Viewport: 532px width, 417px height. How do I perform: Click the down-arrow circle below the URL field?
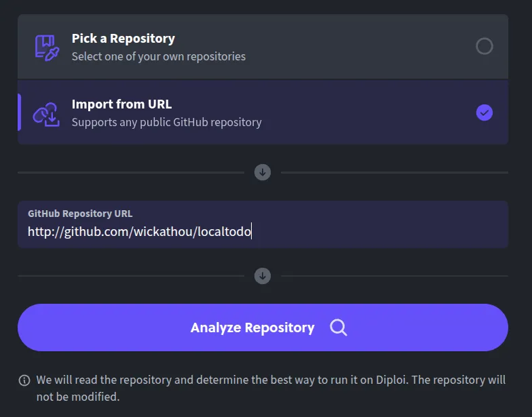coord(263,276)
